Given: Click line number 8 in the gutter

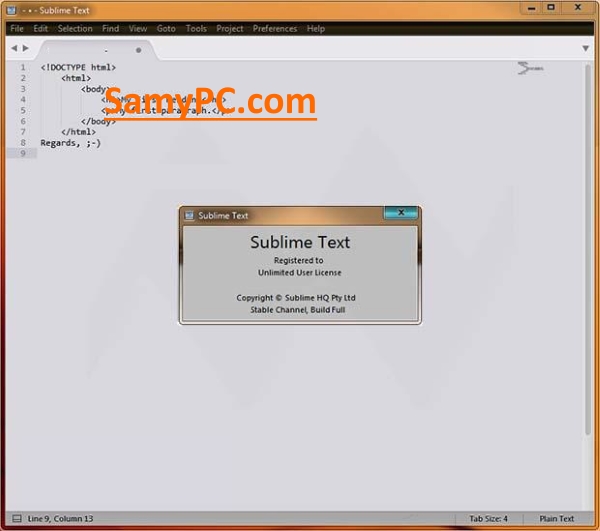Looking at the screenshot, I should (x=23, y=143).
